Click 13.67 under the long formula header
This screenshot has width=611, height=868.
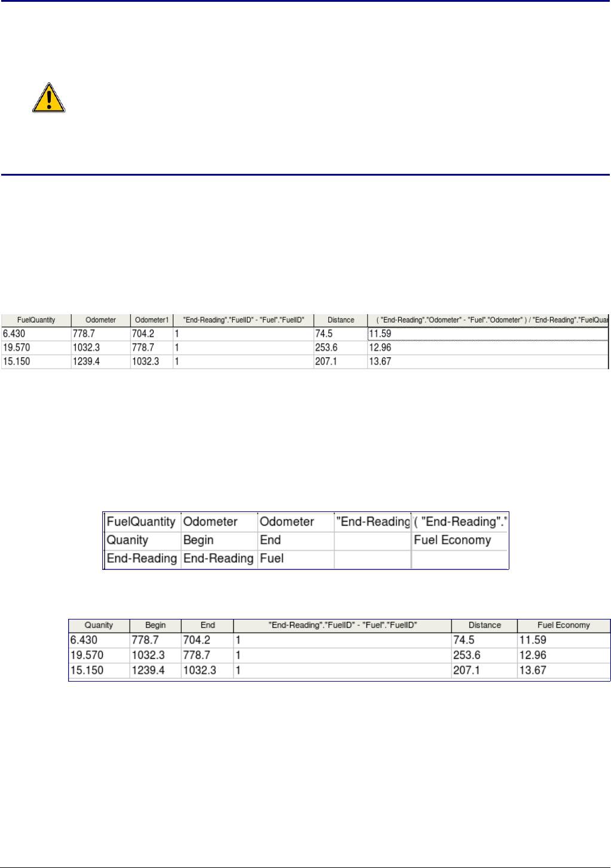pos(380,361)
